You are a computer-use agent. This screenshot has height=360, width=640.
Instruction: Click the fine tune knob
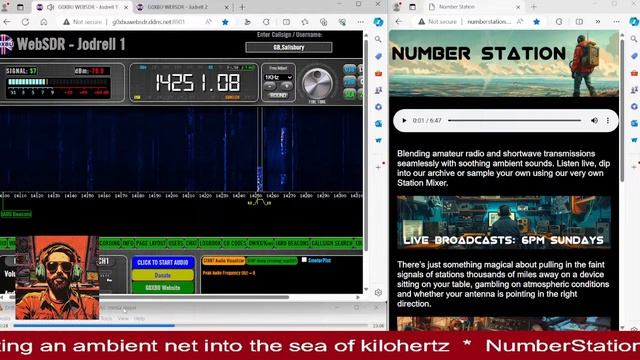click(317, 83)
